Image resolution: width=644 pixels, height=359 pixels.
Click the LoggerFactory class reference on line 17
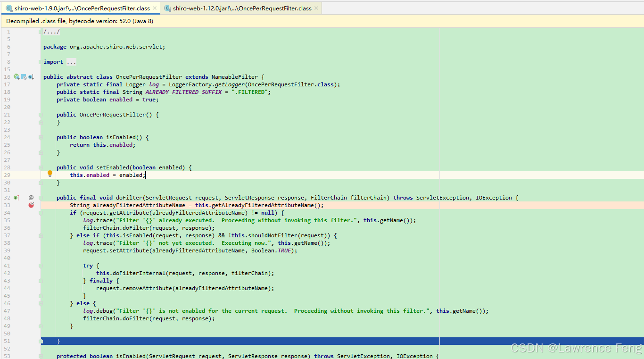pos(191,84)
